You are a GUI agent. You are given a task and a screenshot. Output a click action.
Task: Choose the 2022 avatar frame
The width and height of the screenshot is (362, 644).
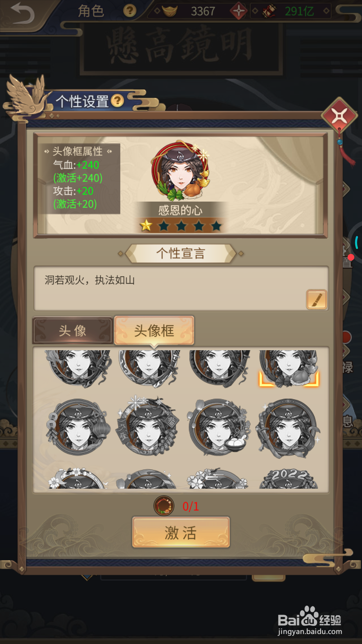point(289,478)
